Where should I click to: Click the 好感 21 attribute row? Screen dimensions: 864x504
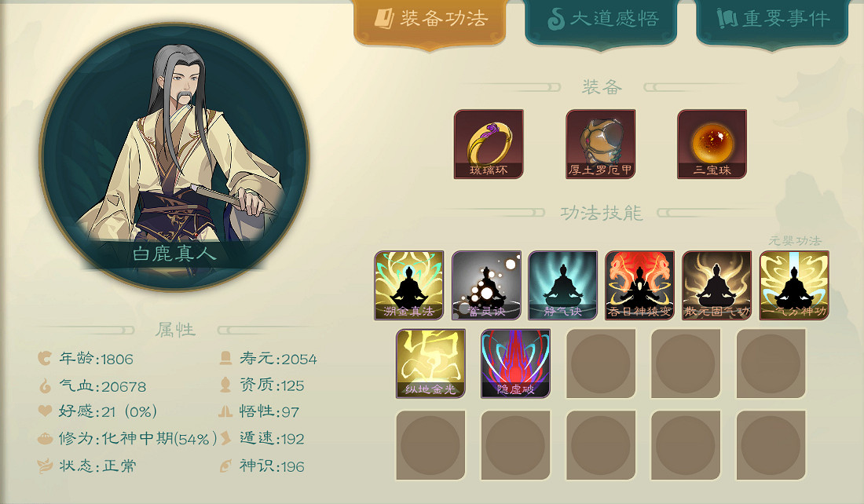click(x=97, y=411)
